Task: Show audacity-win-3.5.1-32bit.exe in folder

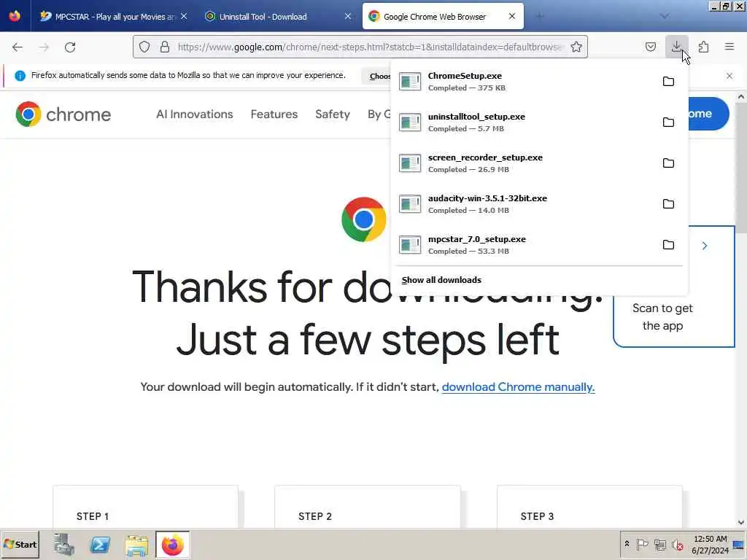Action: [668, 204]
